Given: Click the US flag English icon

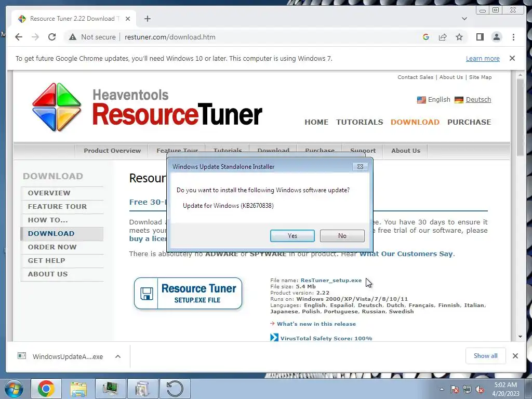Looking at the screenshot, I should coord(421,100).
